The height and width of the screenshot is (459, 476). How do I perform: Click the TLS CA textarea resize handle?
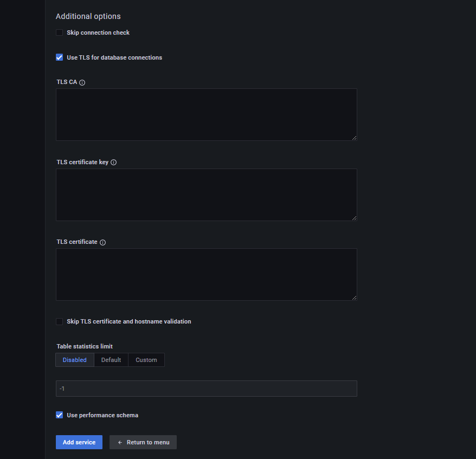click(354, 138)
